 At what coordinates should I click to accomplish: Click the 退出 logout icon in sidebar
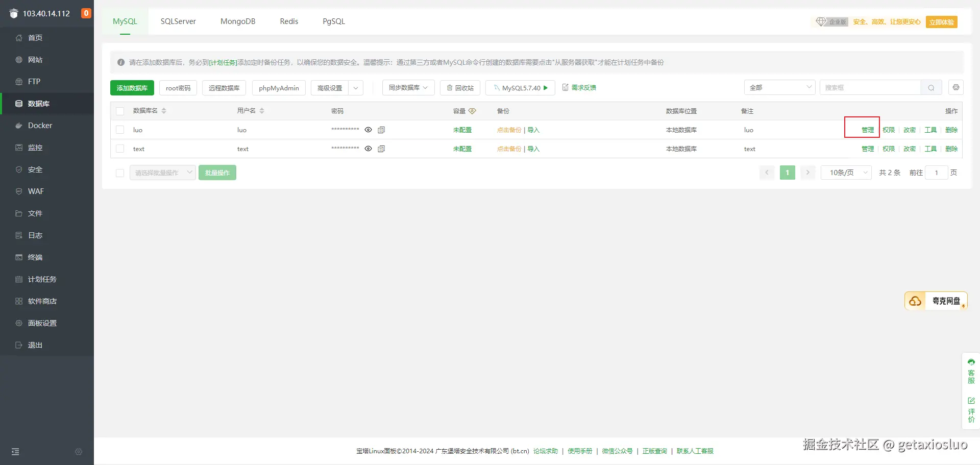[19, 345]
